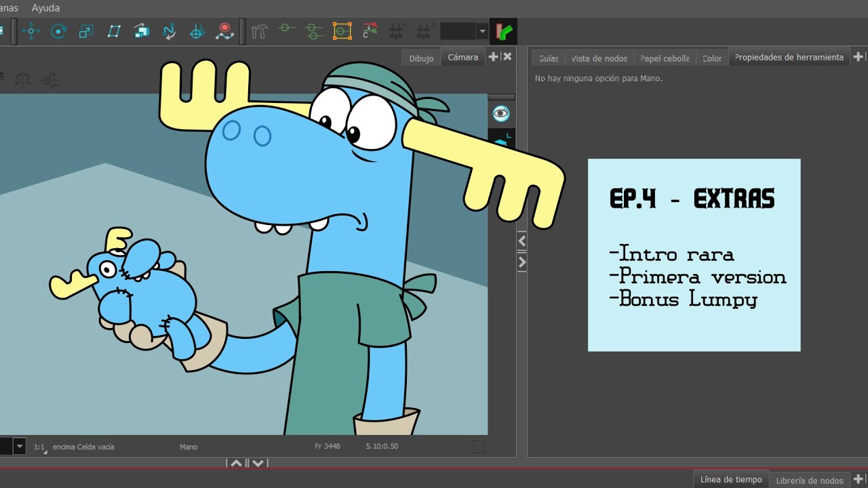The width and height of the screenshot is (868, 488).
Task: Select the Skew tool
Action: pos(114,31)
